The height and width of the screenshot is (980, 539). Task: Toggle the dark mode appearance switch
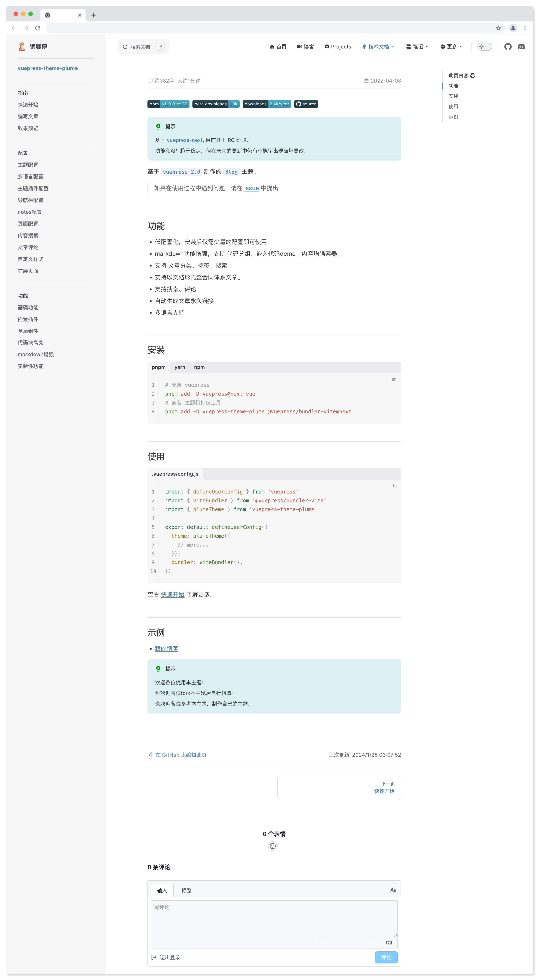point(485,47)
